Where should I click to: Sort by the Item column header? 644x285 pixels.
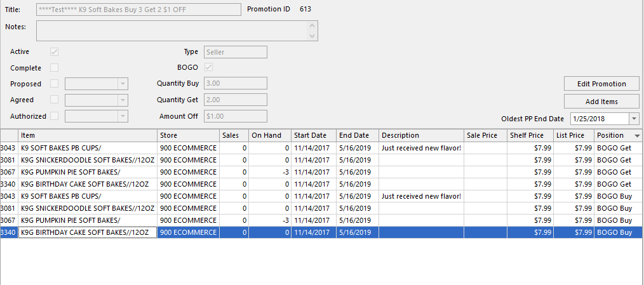88,135
